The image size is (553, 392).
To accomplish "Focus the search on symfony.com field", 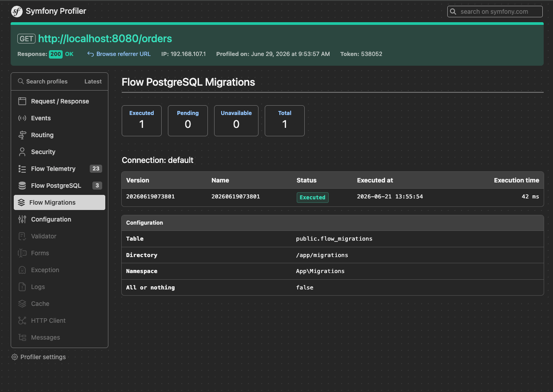I will (495, 12).
